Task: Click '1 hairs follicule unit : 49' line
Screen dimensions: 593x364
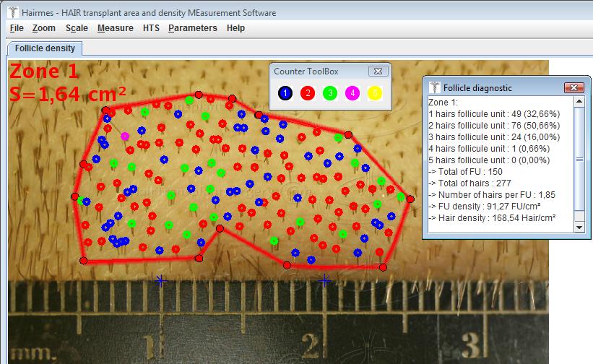Action: pos(494,114)
